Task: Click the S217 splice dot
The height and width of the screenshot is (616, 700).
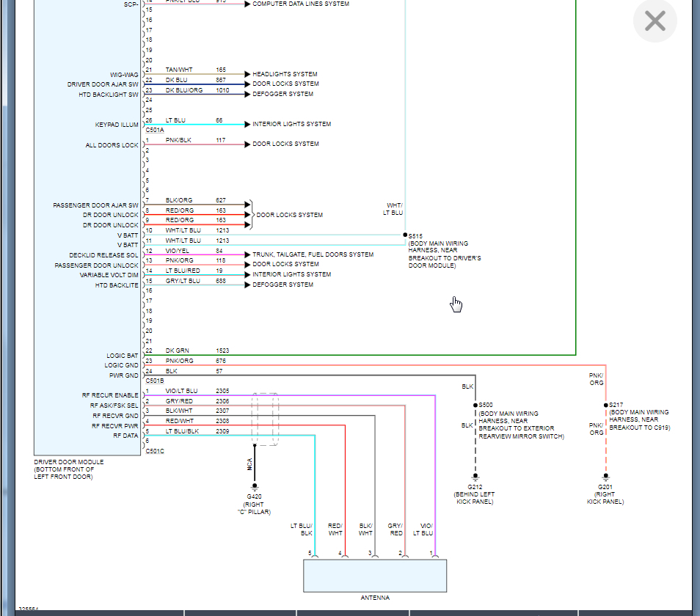Action: tap(605, 405)
